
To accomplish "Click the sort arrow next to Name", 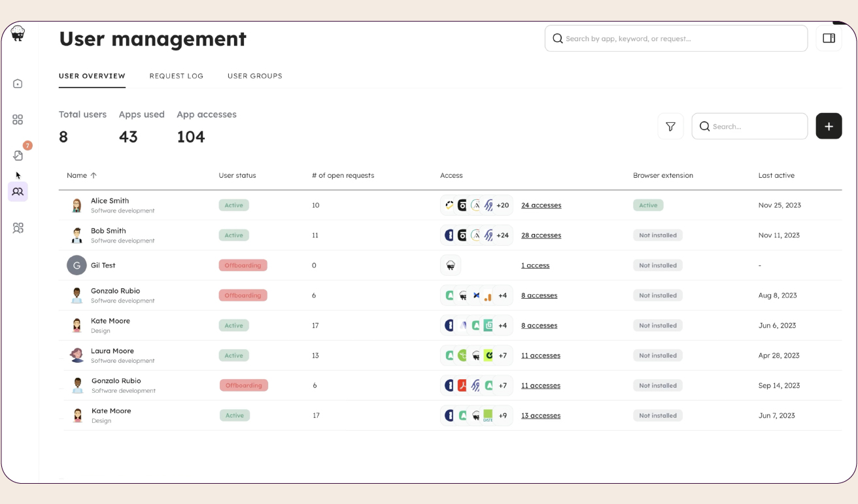I will pos(94,175).
